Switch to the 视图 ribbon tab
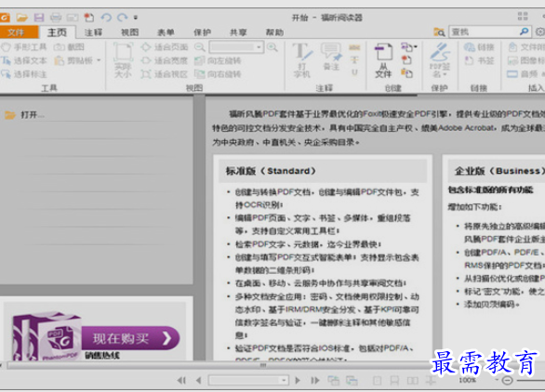The image size is (545, 392). pyautogui.click(x=129, y=33)
